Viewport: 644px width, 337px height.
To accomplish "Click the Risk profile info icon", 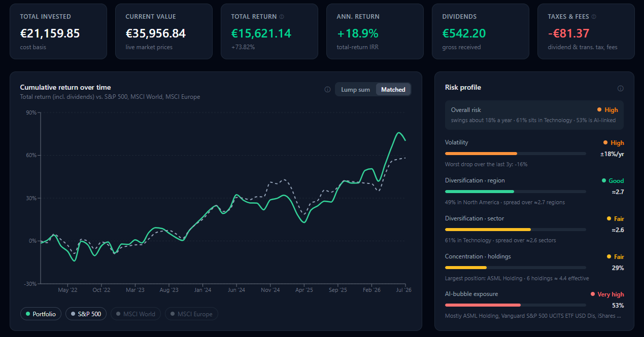I will point(620,88).
